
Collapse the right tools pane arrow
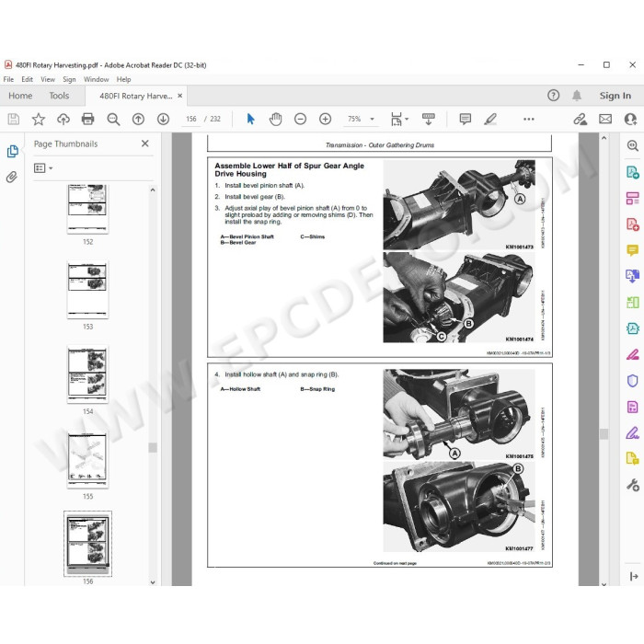(634, 576)
